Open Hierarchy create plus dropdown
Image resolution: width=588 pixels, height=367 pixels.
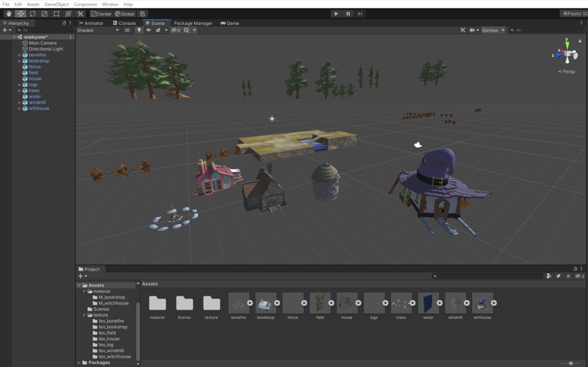tap(7, 30)
